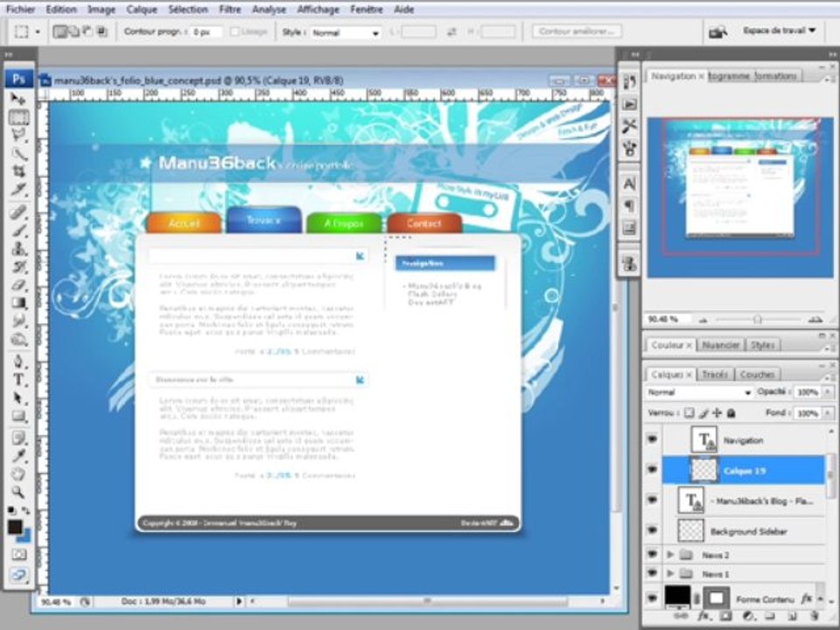Switch to the Tracés tab
Screen dimensions: 840x630
point(715,374)
